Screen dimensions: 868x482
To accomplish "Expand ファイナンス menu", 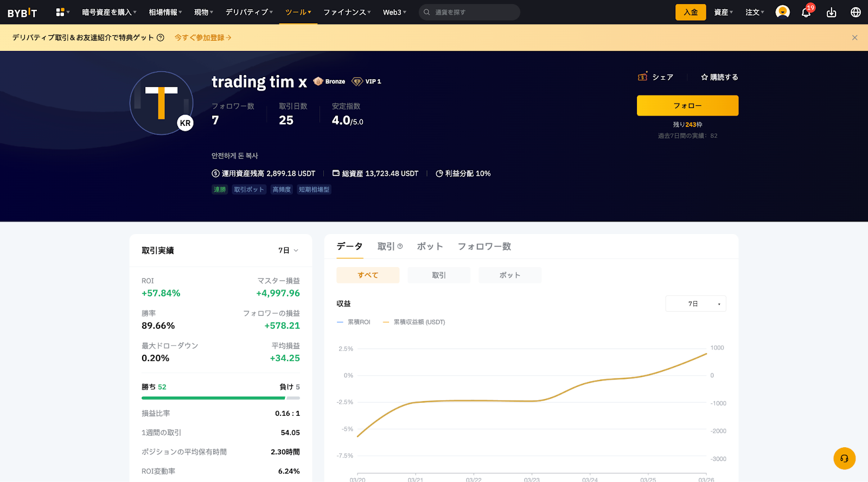I will click(347, 12).
